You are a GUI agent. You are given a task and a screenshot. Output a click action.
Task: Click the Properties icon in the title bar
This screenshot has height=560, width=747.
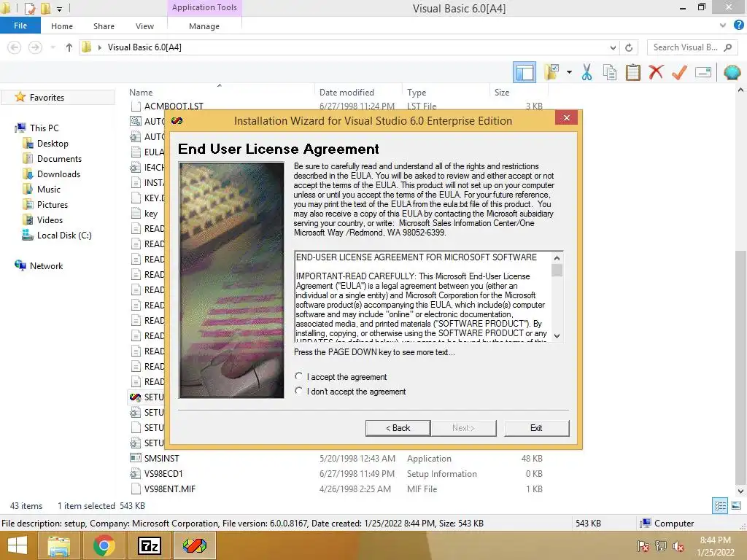(29, 8)
